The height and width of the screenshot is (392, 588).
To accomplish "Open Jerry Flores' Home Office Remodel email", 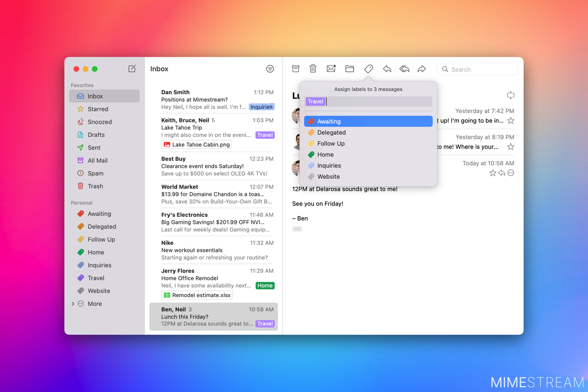I will pos(214,283).
